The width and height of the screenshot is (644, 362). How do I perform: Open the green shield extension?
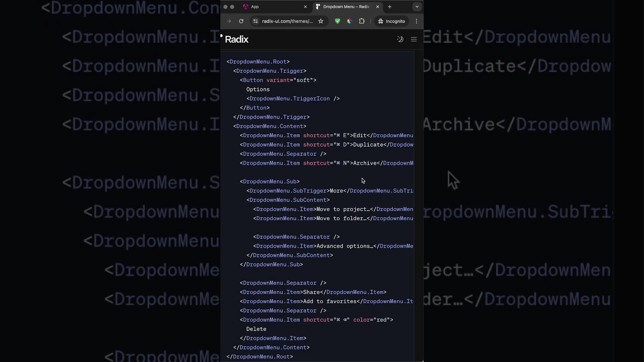click(x=338, y=21)
